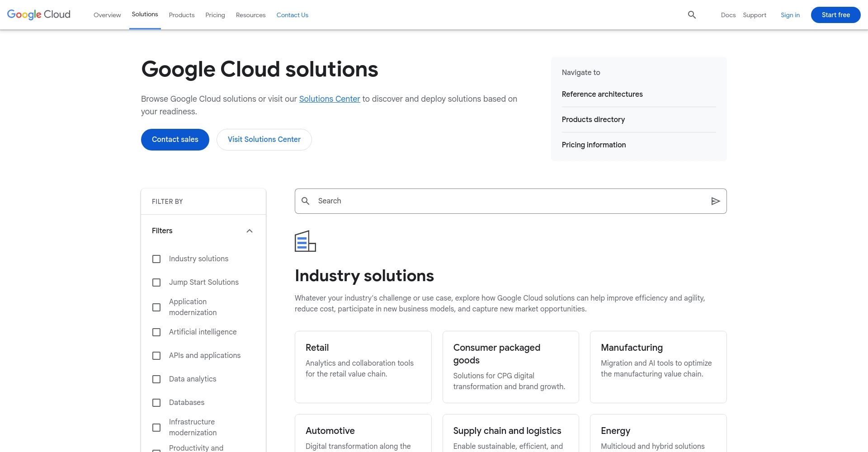Open the Resources nav menu
Screen dimensions: 868x452
(250, 15)
